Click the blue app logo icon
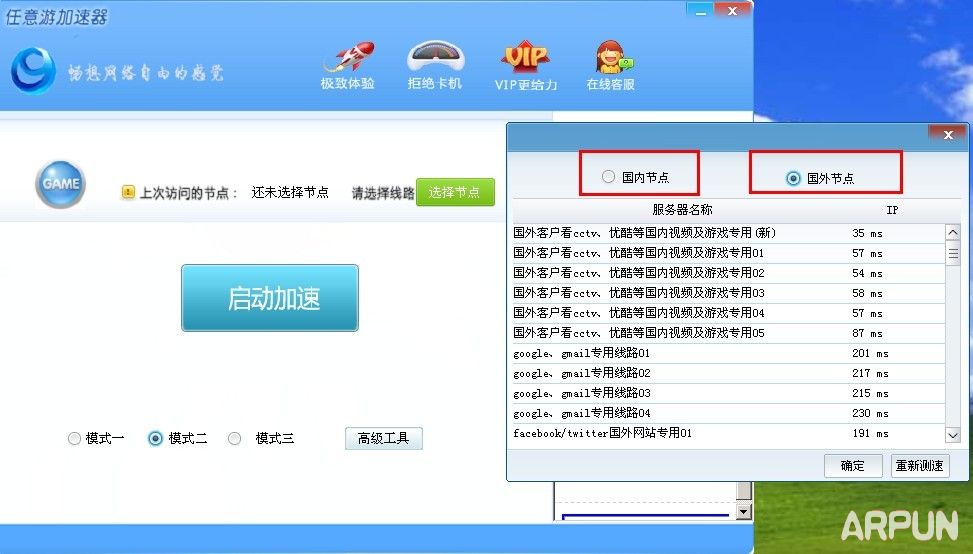This screenshot has width=973, height=554. pyautogui.click(x=33, y=71)
